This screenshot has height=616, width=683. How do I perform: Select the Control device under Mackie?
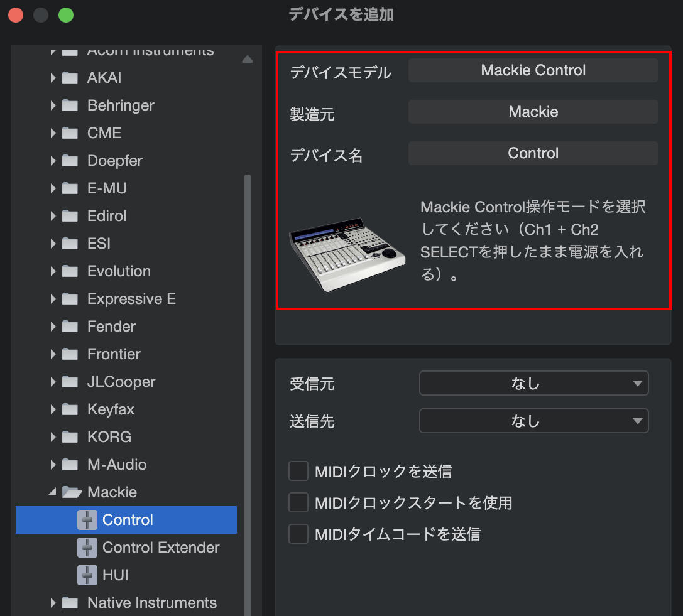[126, 520]
